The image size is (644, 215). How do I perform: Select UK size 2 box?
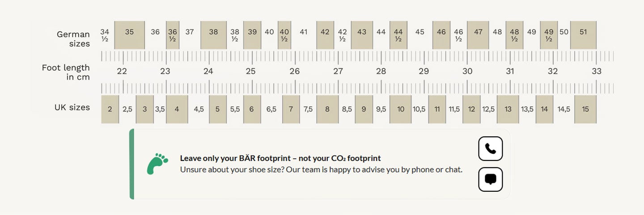(x=110, y=109)
